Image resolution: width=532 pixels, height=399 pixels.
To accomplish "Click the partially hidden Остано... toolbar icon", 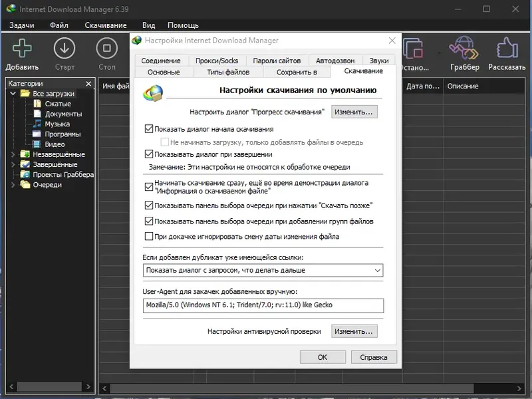I will (413, 48).
